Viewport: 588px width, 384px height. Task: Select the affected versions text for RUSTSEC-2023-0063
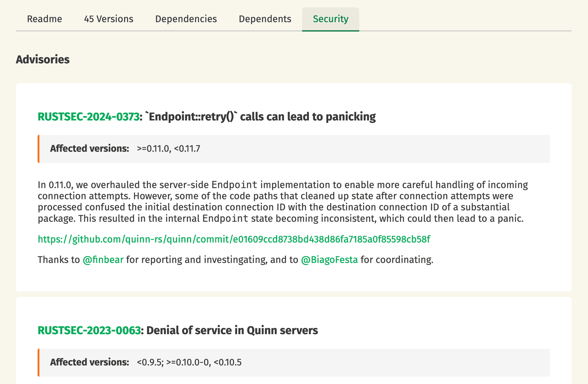point(189,362)
